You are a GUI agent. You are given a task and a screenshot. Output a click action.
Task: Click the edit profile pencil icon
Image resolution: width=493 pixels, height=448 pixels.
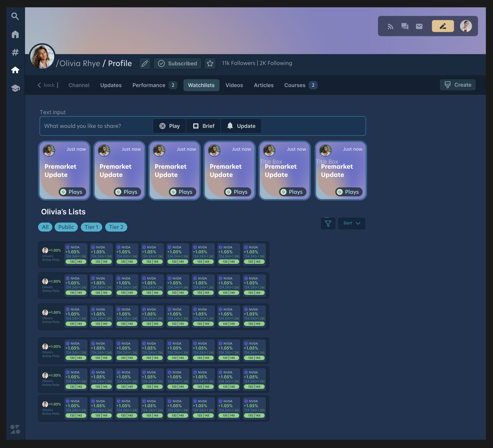[x=145, y=63]
